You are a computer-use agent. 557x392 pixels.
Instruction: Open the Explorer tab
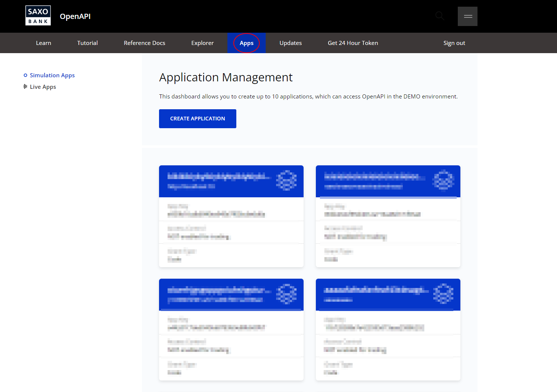pos(203,43)
